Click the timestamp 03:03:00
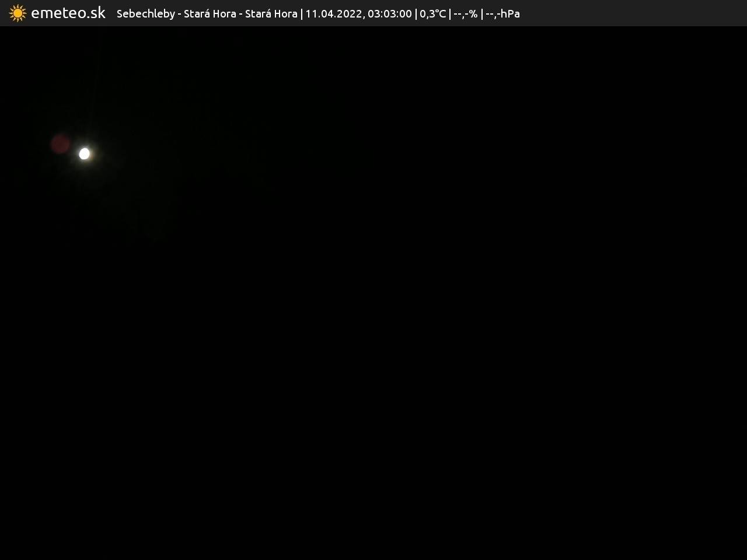Image resolution: width=747 pixels, height=560 pixels. (389, 13)
